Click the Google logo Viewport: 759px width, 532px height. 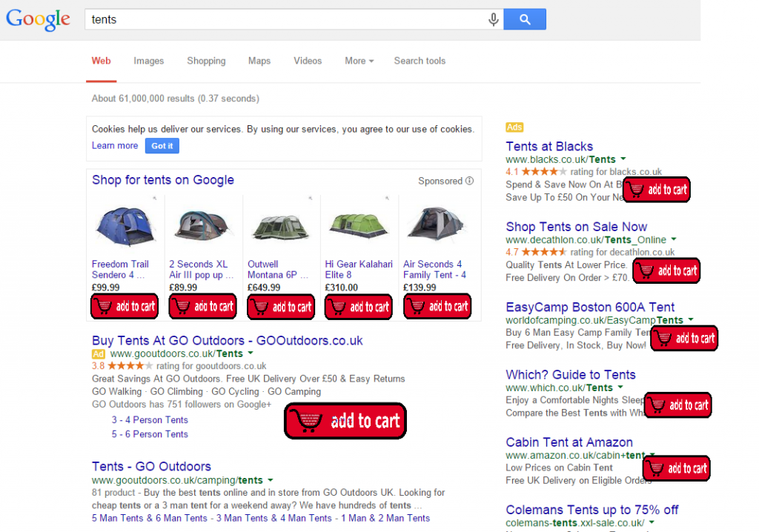pyautogui.click(x=39, y=20)
